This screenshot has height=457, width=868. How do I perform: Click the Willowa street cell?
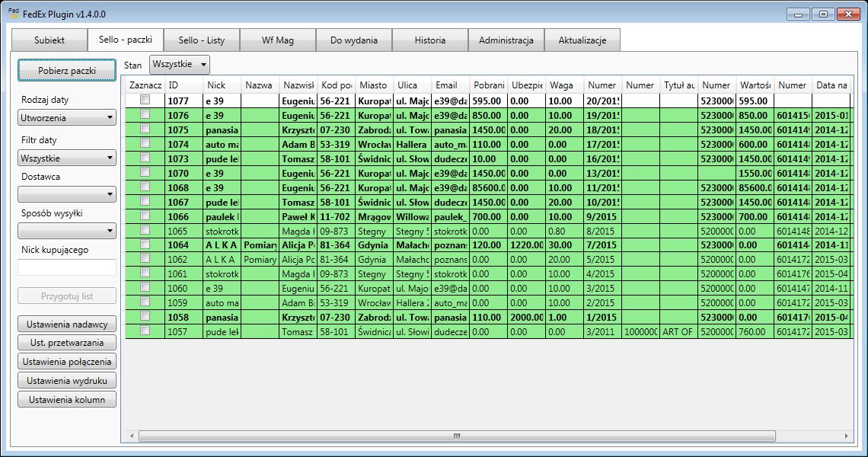[412, 216]
